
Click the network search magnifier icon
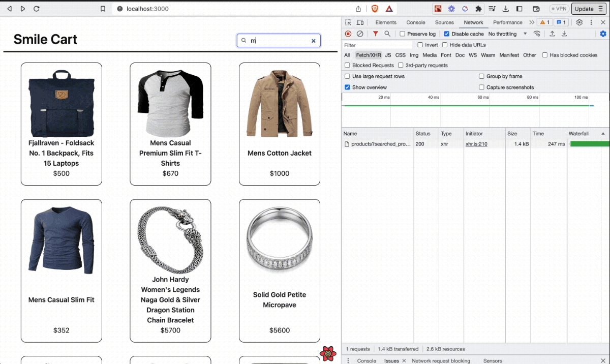[x=387, y=34]
